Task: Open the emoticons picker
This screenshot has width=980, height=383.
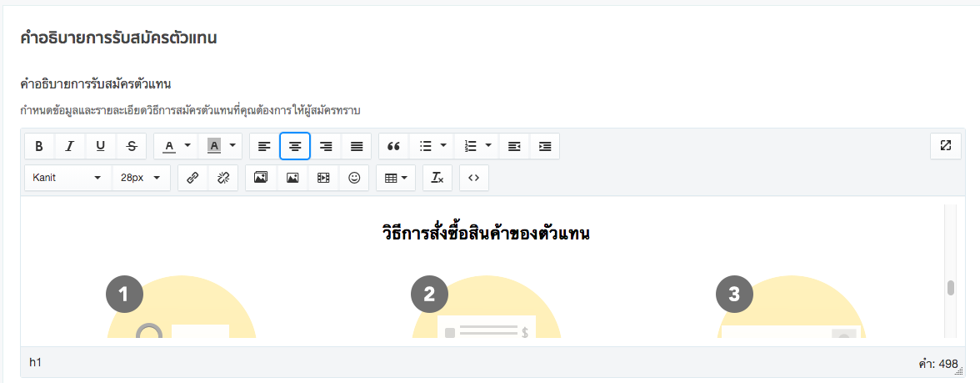Action: pyautogui.click(x=354, y=178)
